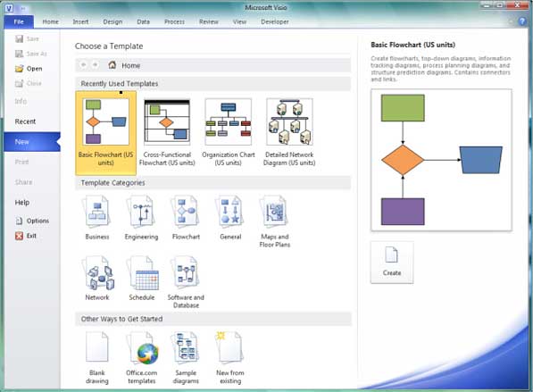
Task: Select Info in the backstage menu
Action: pos(21,101)
